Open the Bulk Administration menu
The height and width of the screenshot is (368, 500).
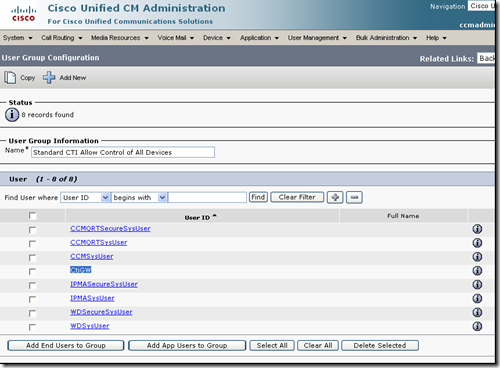(386, 38)
